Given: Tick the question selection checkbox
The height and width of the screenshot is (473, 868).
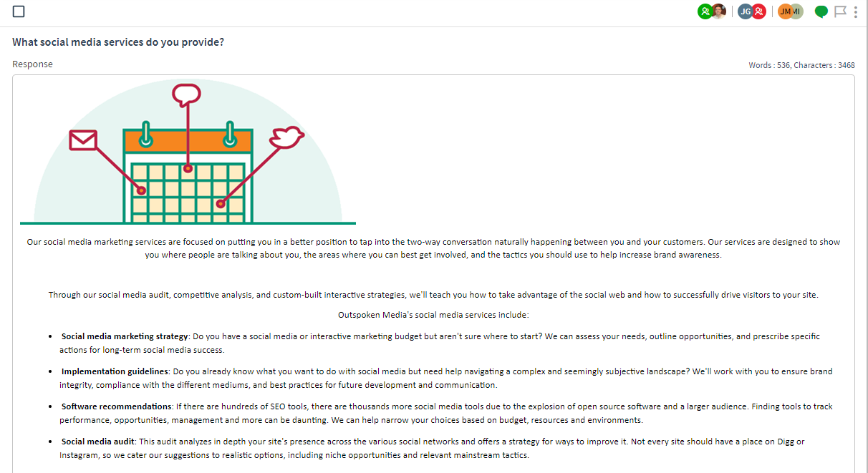Looking at the screenshot, I should coord(19,11).
